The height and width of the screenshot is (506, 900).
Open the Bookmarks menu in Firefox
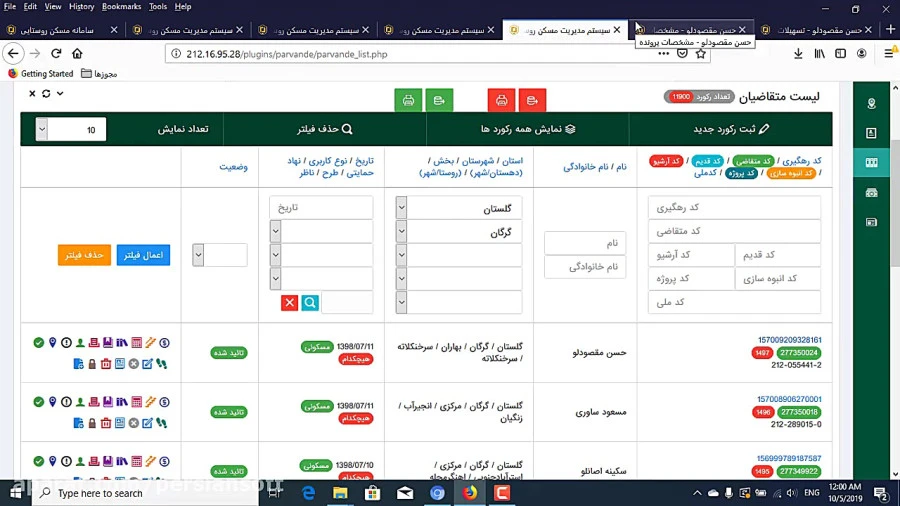[121, 7]
